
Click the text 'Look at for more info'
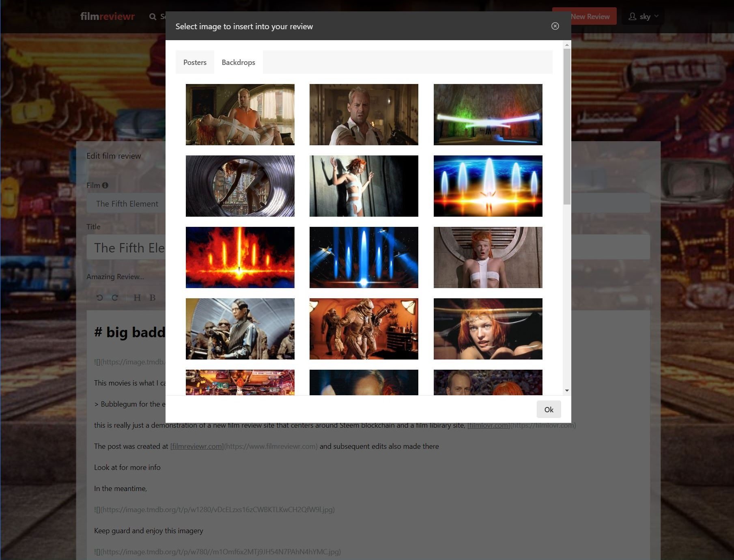(127, 467)
